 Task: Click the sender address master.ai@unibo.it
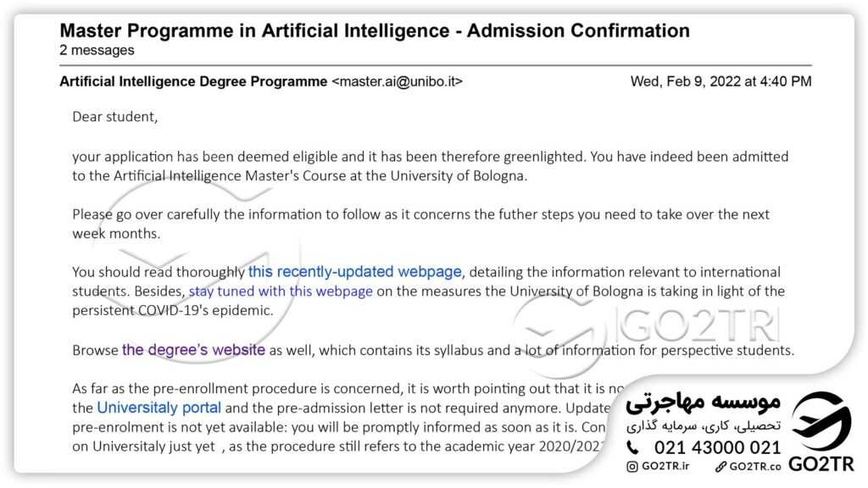click(x=397, y=82)
